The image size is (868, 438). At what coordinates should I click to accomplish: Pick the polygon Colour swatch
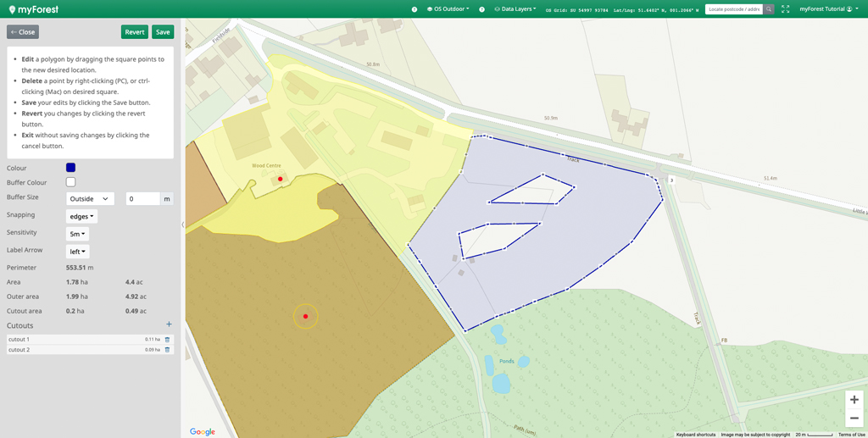[x=71, y=168]
